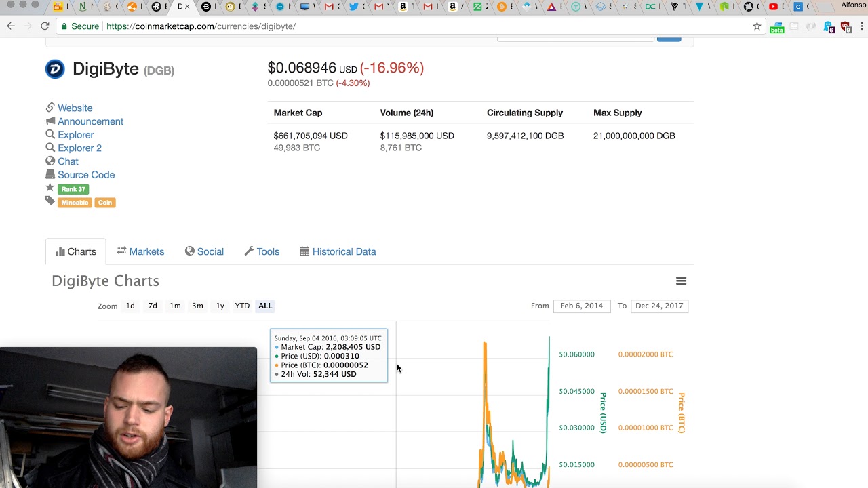
Task: Open the Ghostery extension with badge 6
Action: [x=829, y=27]
